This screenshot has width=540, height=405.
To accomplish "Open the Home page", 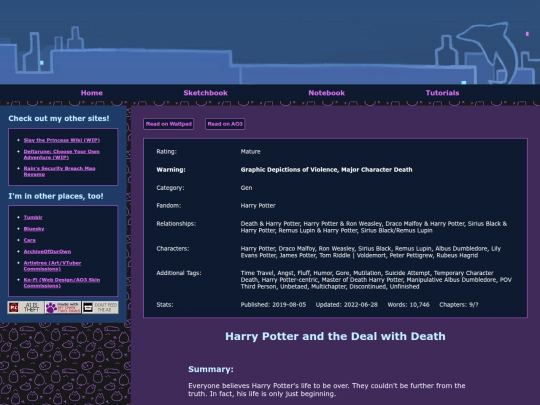I will 92,93.
